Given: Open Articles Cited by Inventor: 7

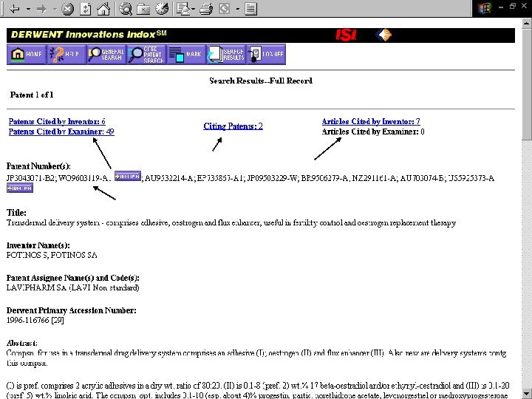Looking at the screenshot, I should point(371,121).
